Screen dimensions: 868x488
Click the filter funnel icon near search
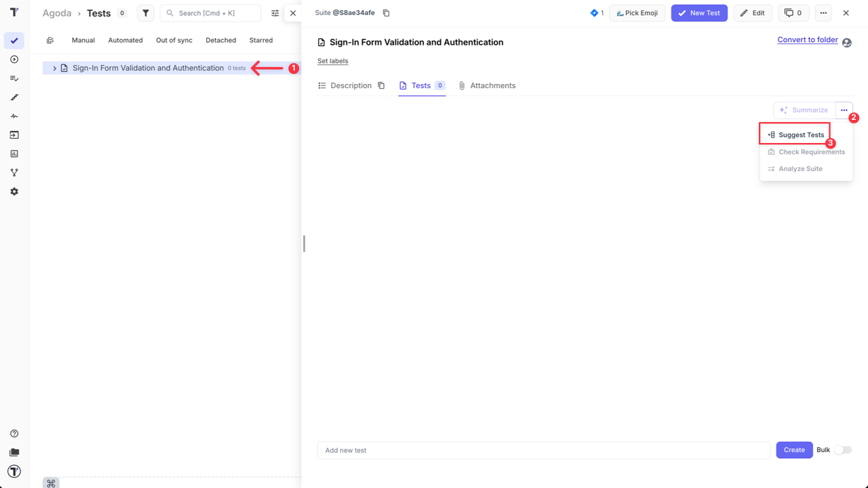[146, 13]
